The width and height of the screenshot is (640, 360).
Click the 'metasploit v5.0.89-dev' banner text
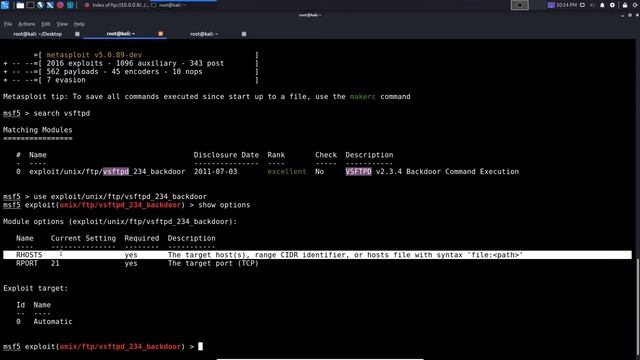pos(94,55)
